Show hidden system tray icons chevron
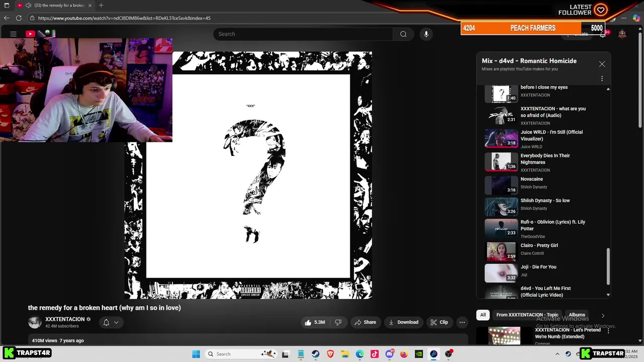Viewport: 644px width, 362px height. click(x=557, y=354)
